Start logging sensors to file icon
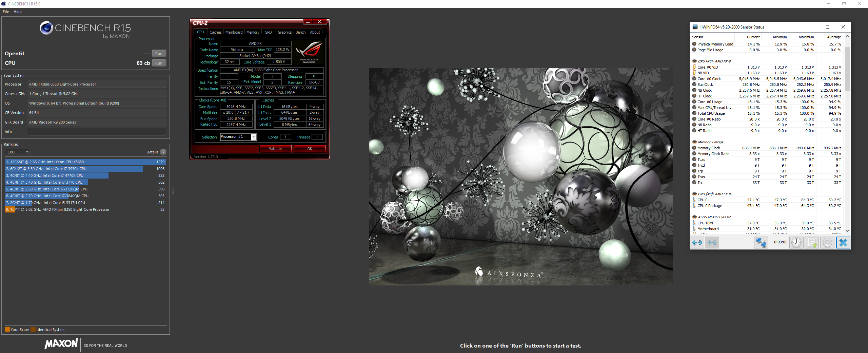Viewport: 868px width, 353px height. [x=812, y=242]
